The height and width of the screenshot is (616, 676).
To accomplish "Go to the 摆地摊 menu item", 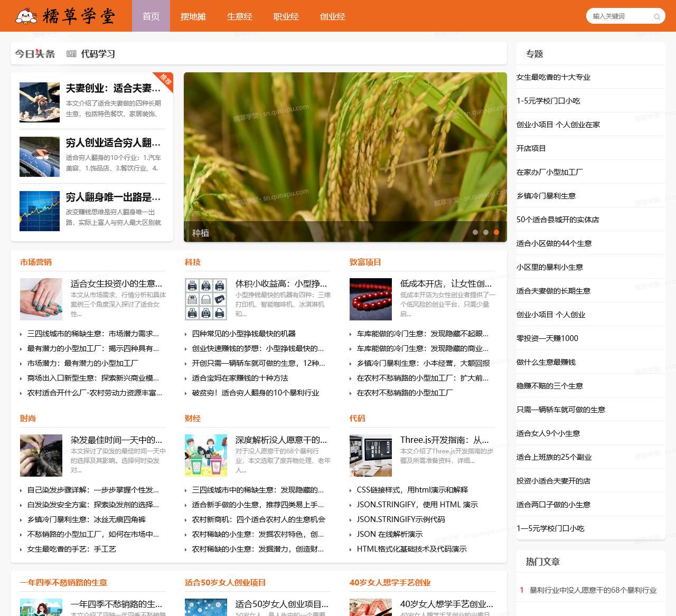I will click(x=193, y=16).
